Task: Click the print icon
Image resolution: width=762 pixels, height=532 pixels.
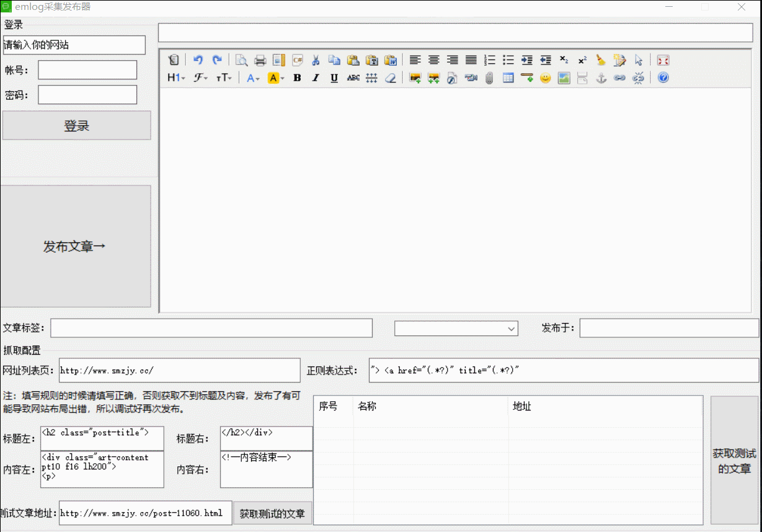Action: point(260,60)
